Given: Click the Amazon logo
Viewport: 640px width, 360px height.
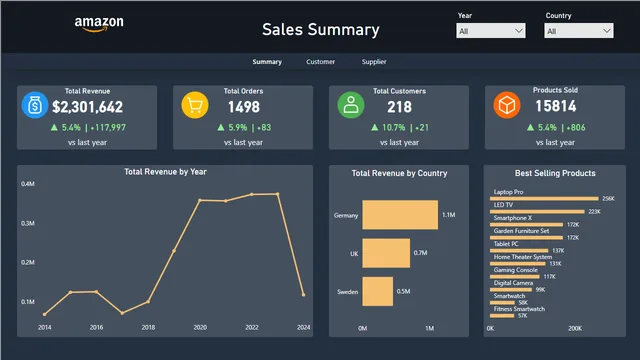Looking at the screenshot, I should 99,24.
